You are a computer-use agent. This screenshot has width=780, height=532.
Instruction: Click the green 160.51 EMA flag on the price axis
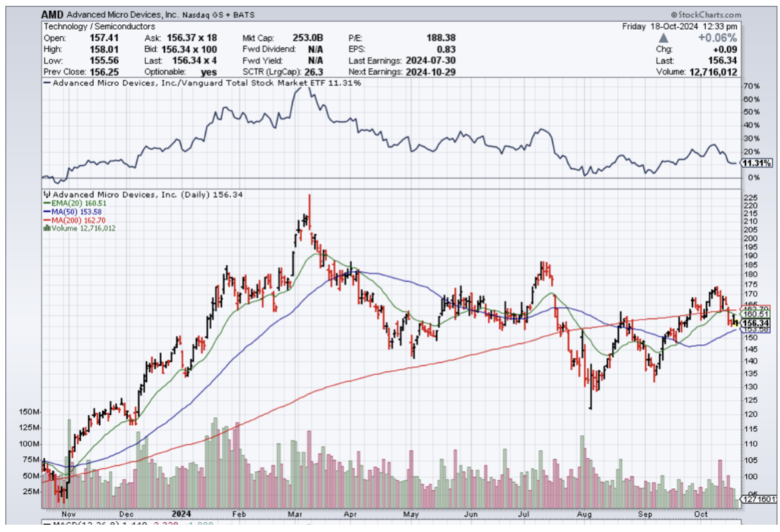(x=755, y=314)
